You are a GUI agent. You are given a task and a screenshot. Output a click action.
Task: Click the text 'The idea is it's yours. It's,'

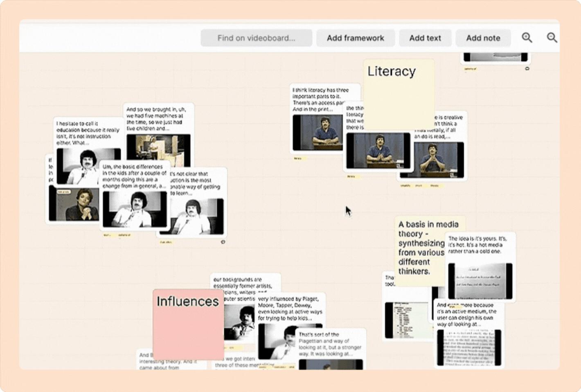pos(477,239)
